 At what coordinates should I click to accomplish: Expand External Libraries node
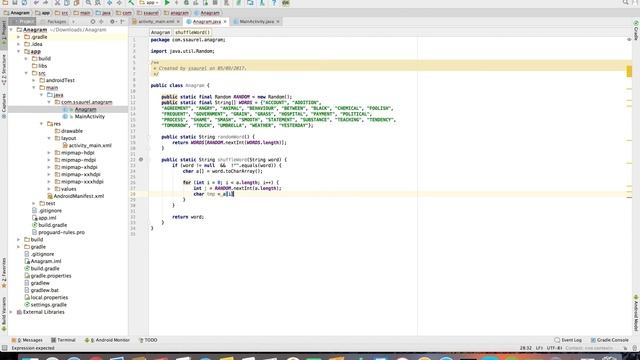[x=11, y=312]
